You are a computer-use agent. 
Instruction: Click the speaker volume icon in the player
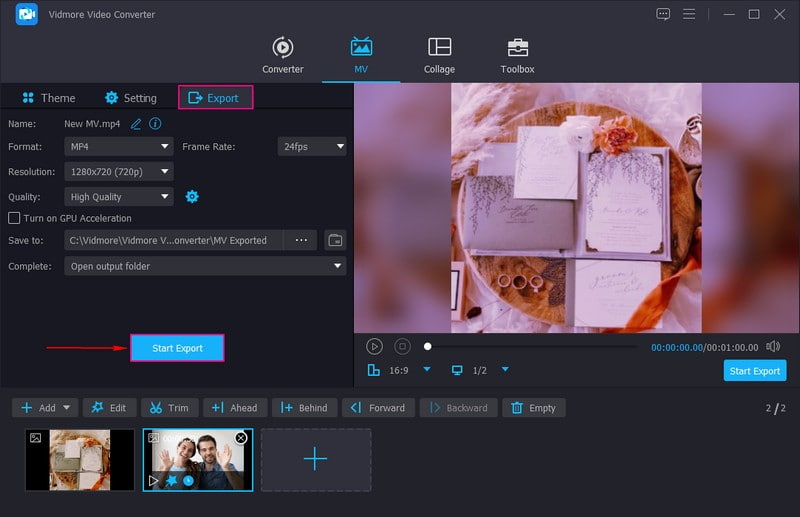click(x=773, y=346)
